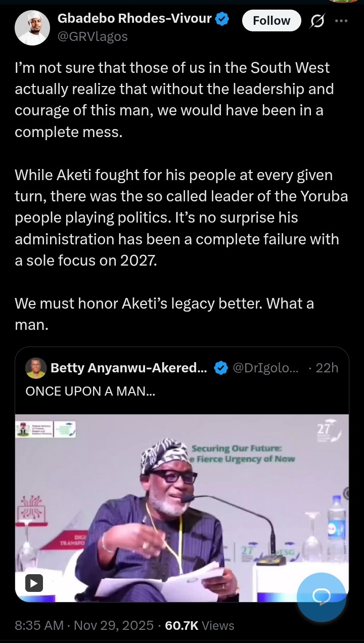Image resolution: width=364 pixels, height=643 pixels.
Task: Tap the Follow button
Action: 271,21
